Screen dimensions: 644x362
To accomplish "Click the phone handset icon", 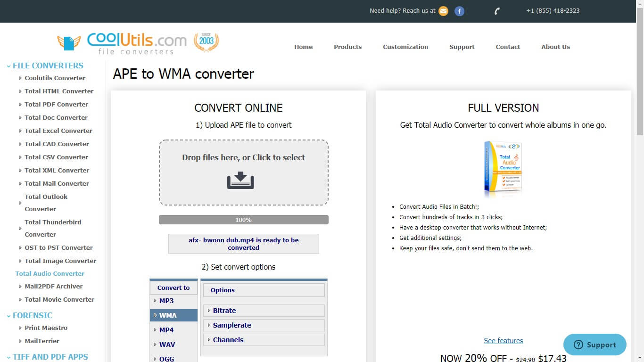I will point(497,11).
